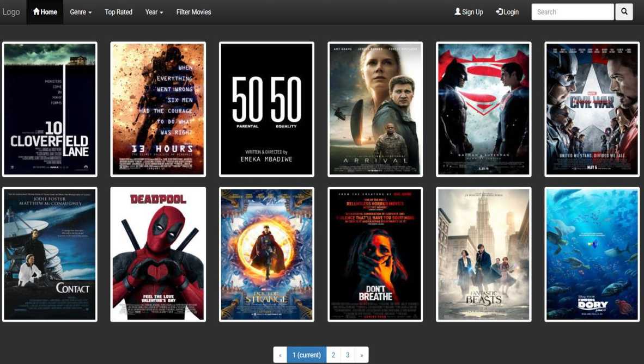The image size is (644, 364).
Task: Open the Arrival movie poster
Action: point(374,109)
